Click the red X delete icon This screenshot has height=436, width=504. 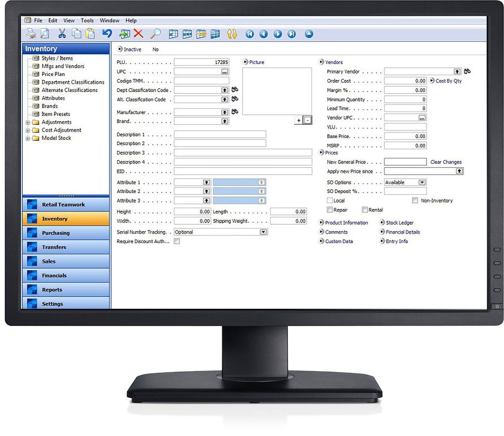138,33
